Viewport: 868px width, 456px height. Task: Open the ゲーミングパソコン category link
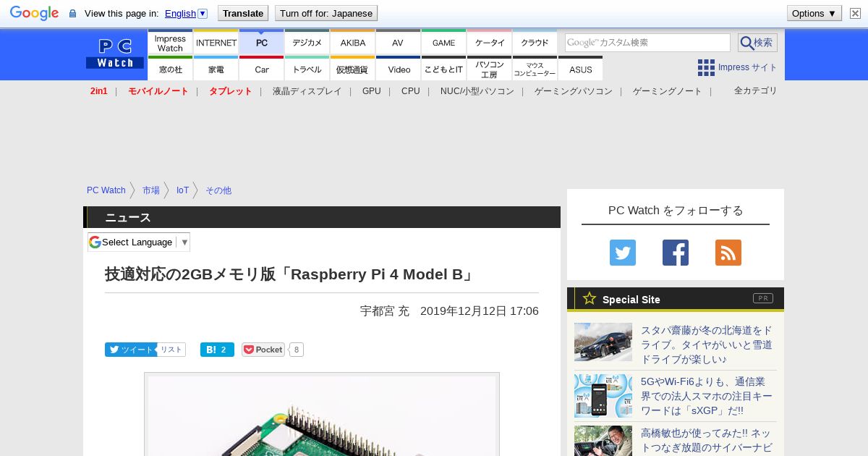[x=574, y=91]
